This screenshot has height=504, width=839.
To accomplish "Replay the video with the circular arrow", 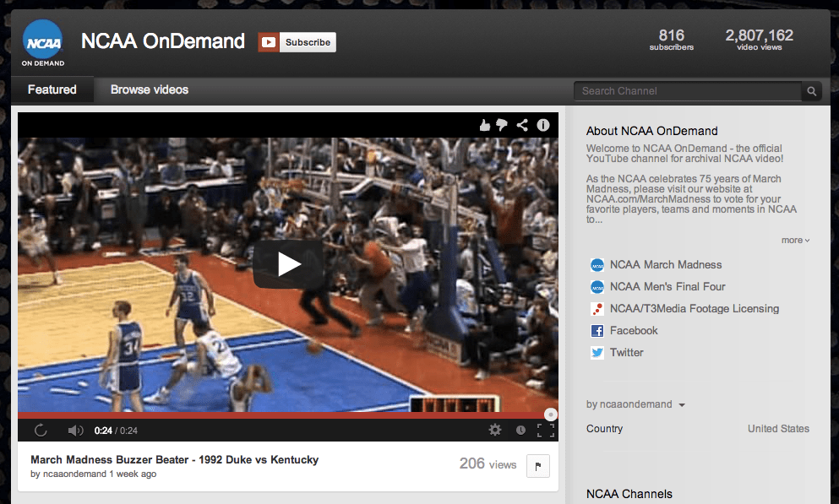I will pyautogui.click(x=41, y=431).
